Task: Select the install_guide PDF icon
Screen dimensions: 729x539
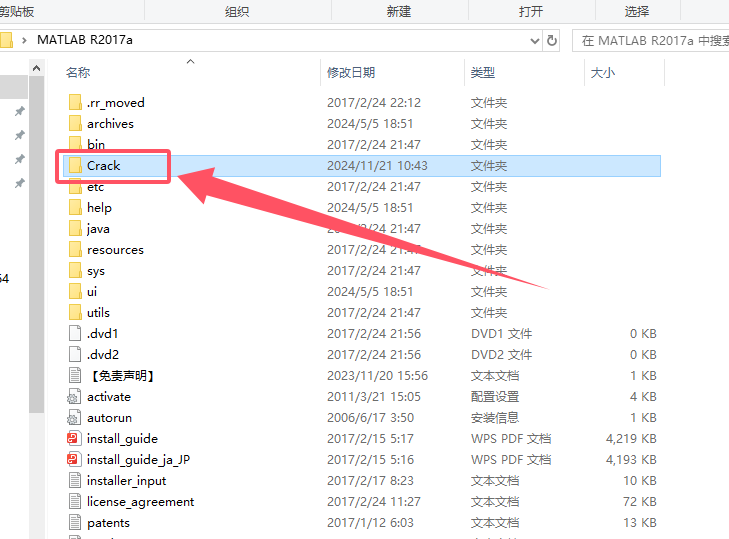Action: (74, 438)
